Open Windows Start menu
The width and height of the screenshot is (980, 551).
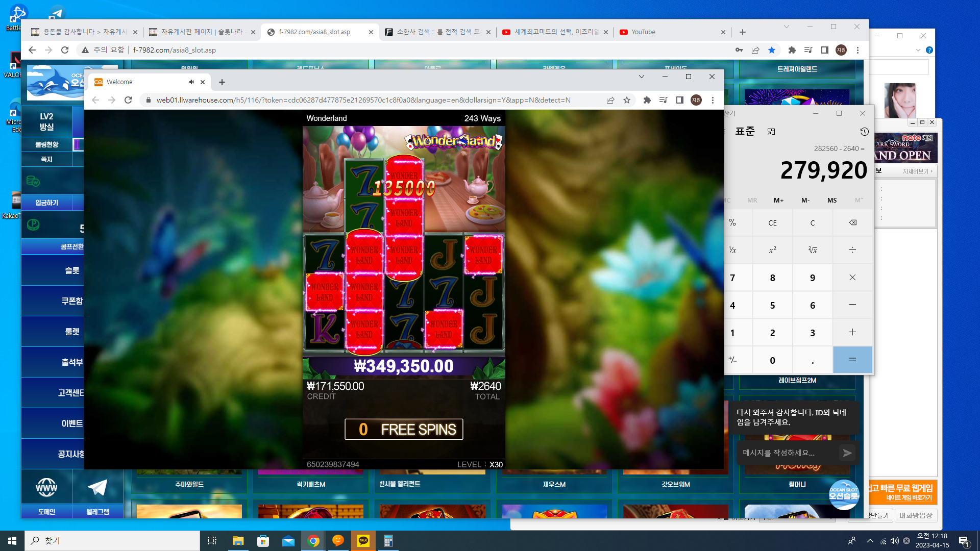click(x=12, y=541)
